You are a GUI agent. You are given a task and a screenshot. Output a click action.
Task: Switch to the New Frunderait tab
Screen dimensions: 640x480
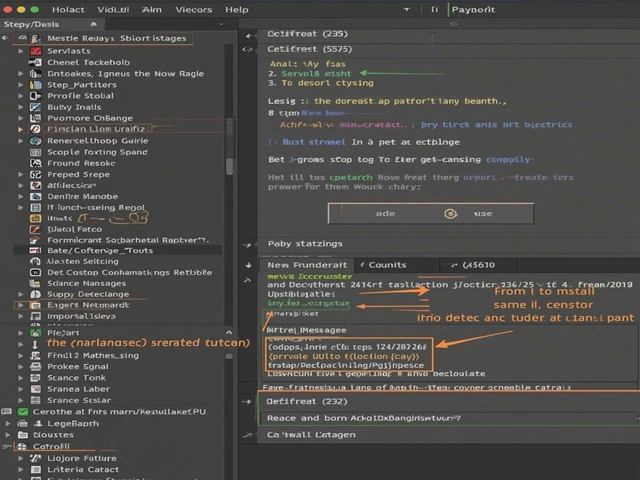[x=307, y=265]
